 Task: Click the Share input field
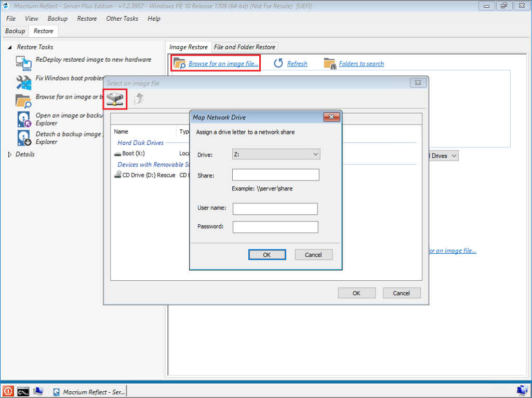coord(275,175)
